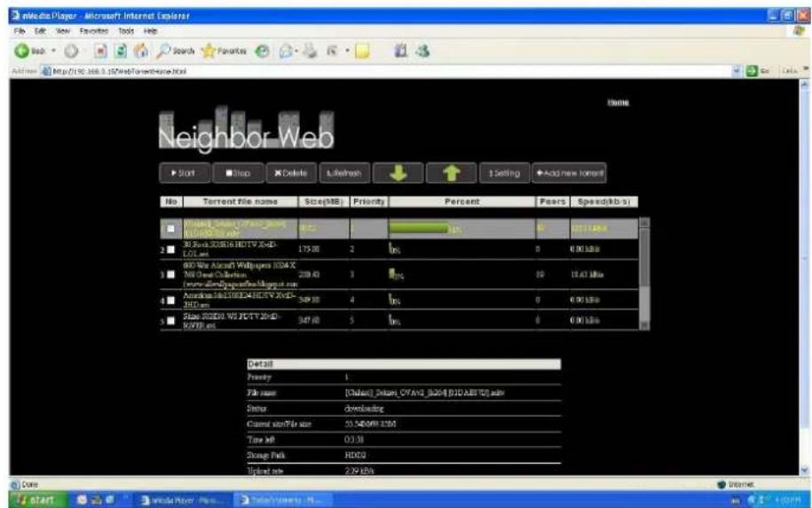Screen dimensions: 812x508
Task: Click the Torrent file name column header
Action: point(240,202)
